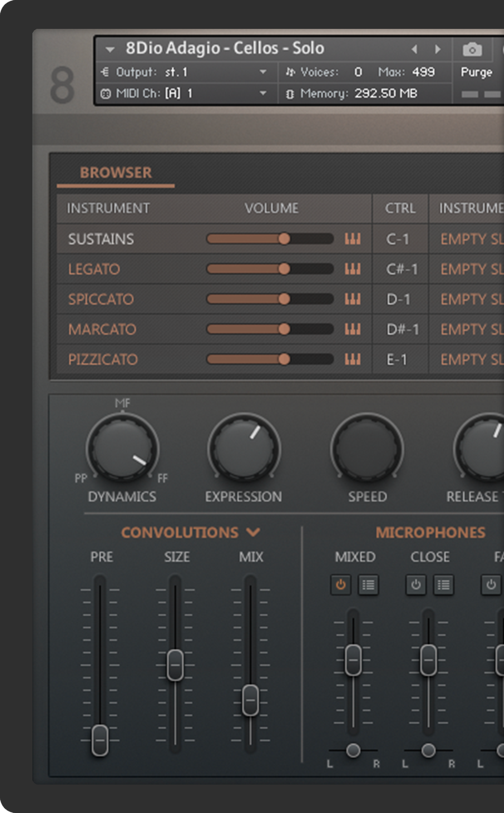Click the Output routing icon
Viewport: 504px width, 813px height.
point(105,72)
